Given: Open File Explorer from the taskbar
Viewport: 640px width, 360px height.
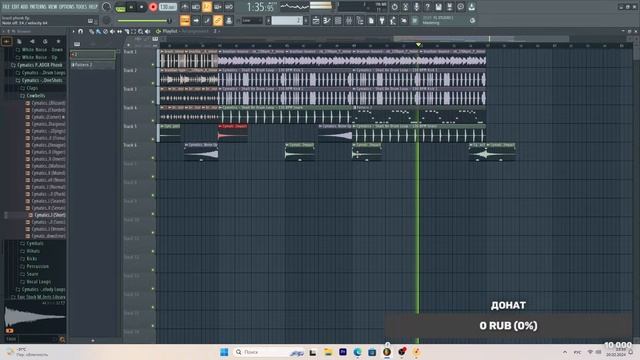Looking at the screenshot, I should (x=328, y=352).
